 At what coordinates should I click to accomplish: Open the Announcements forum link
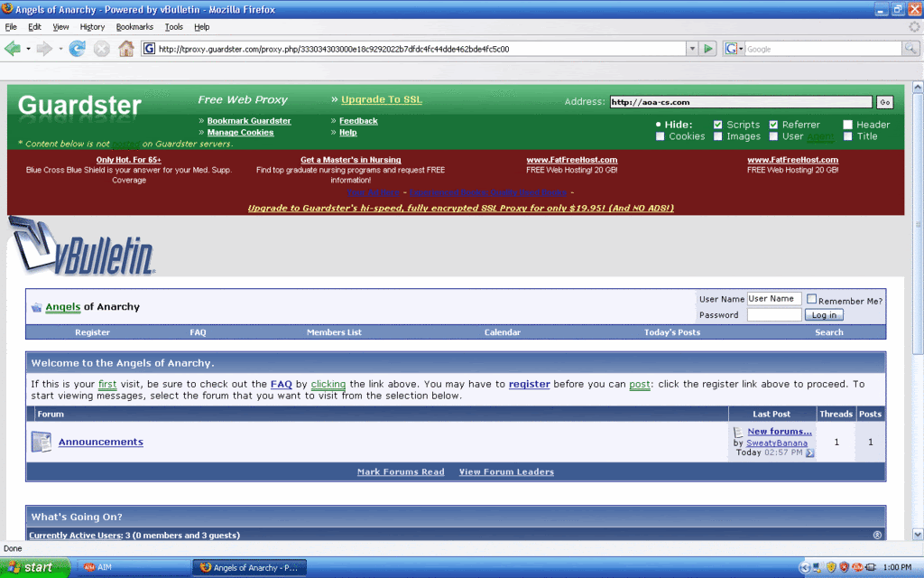click(x=100, y=442)
